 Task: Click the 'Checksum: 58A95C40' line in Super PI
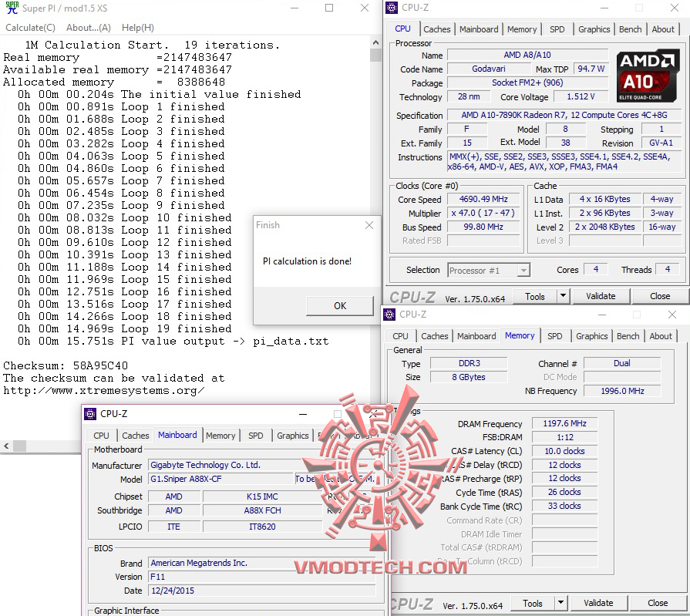click(x=66, y=365)
